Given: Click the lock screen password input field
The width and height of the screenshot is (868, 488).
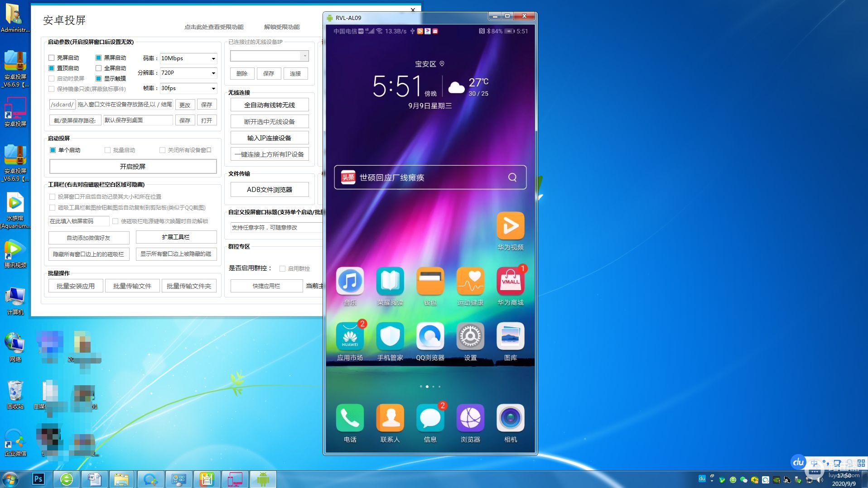Looking at the screenshot, I should click(78, 221).
